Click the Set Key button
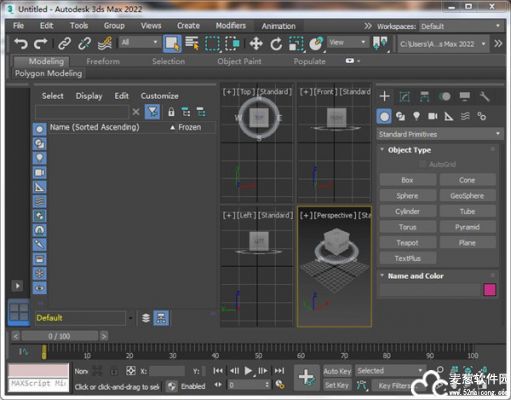 [337, 385]
